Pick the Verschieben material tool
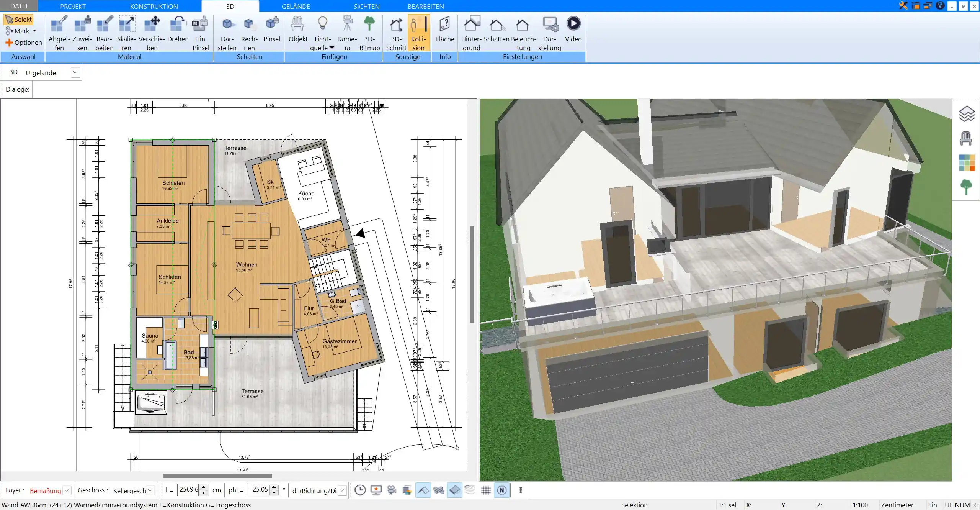Viewport: 980px width, 510px height. click(x=152, y=33)
